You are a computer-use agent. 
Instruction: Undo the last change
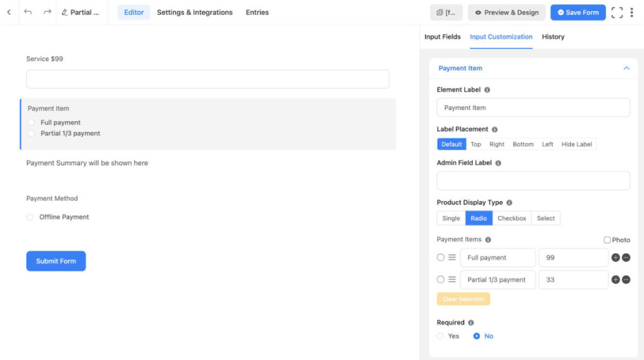[28, 13]
